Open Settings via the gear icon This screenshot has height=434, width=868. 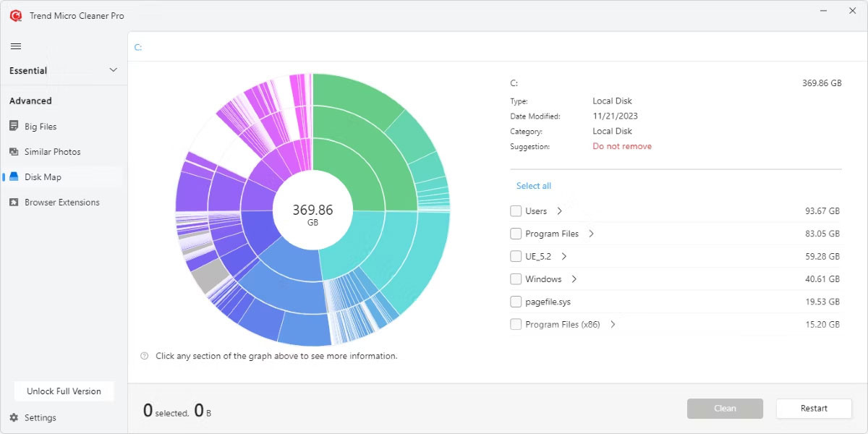pyautogui.click(x=16, y=417)
